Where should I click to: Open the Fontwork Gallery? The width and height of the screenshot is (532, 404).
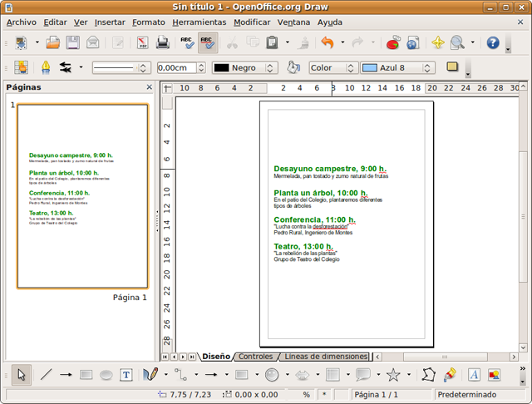pyautogui.click(x=474, y=375)
